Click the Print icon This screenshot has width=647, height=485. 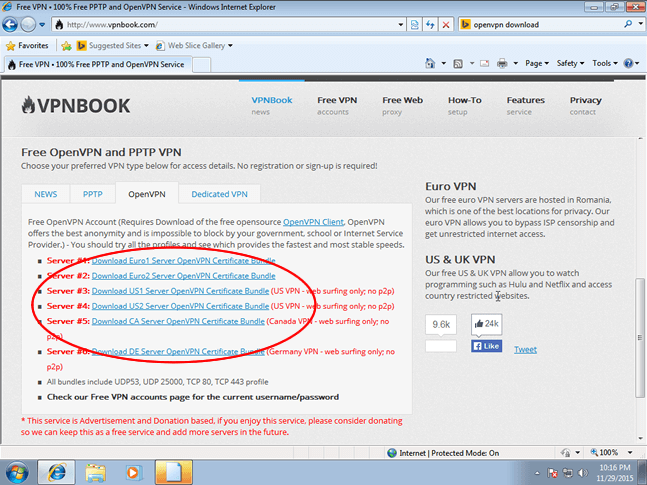tap(502, 63)
